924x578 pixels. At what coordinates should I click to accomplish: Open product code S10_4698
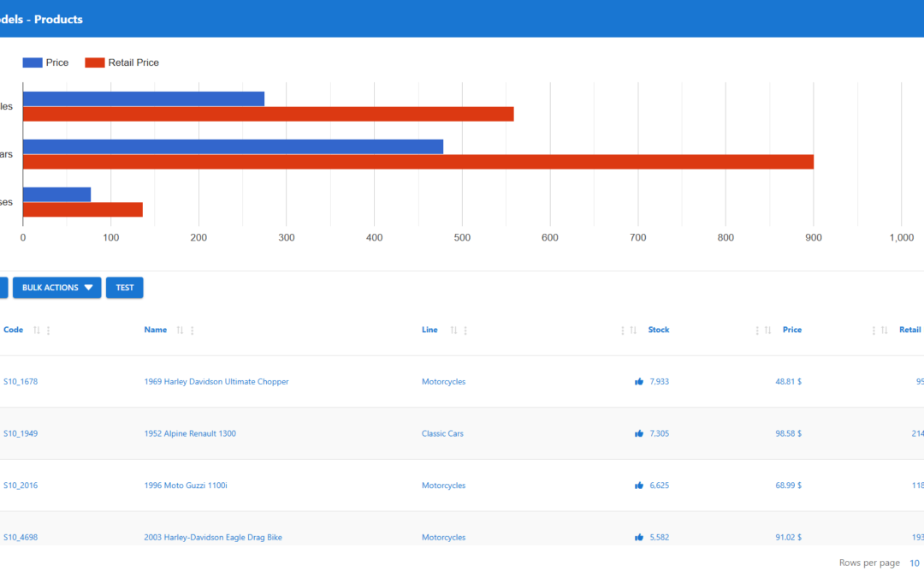[x=21, y=537]
